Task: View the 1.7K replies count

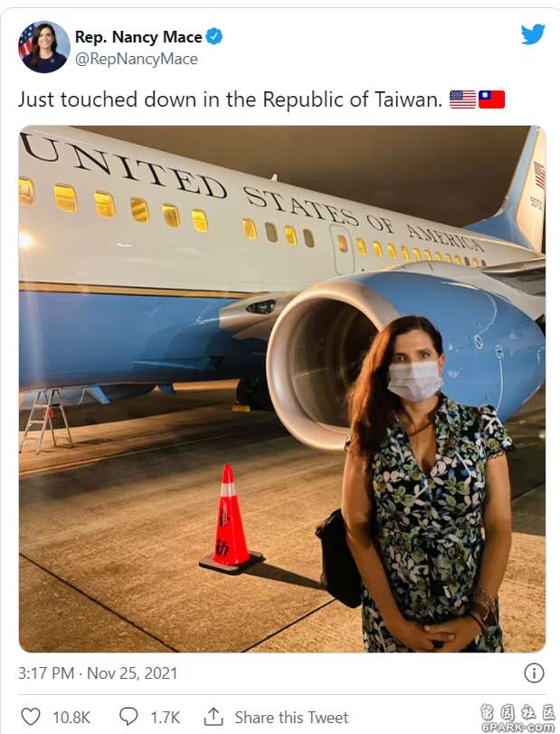Action: 165,717
